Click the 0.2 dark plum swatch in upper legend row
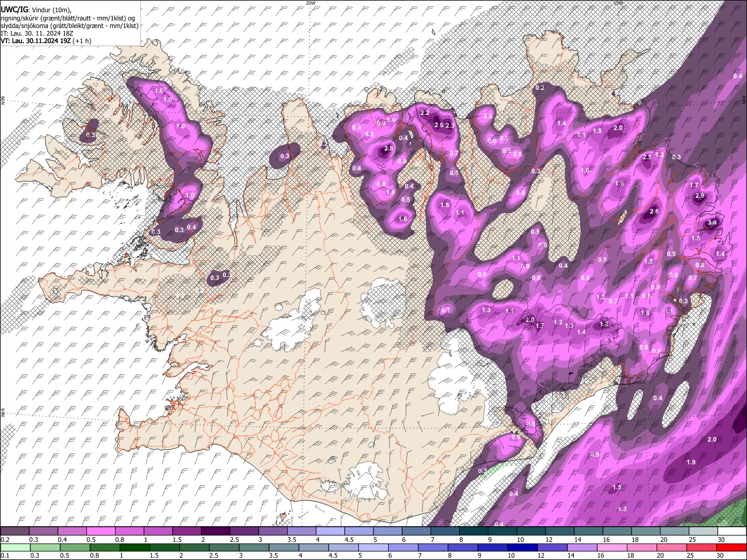 [15, 531]
